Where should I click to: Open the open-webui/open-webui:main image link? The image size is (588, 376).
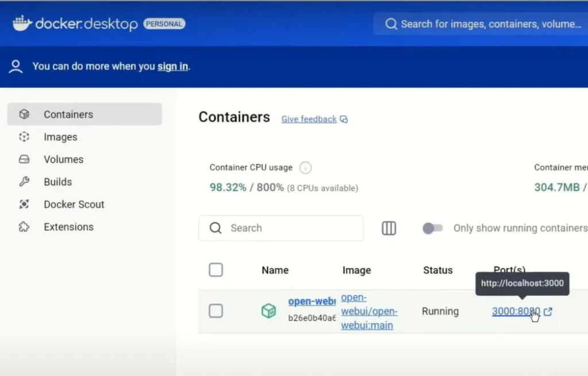[369, 311]
